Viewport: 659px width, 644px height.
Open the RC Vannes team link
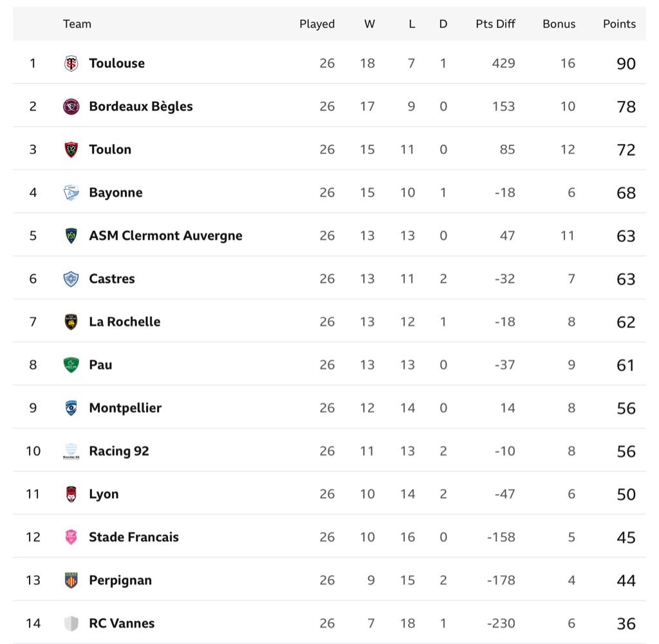pyautogui.click(x=122, y=623)
